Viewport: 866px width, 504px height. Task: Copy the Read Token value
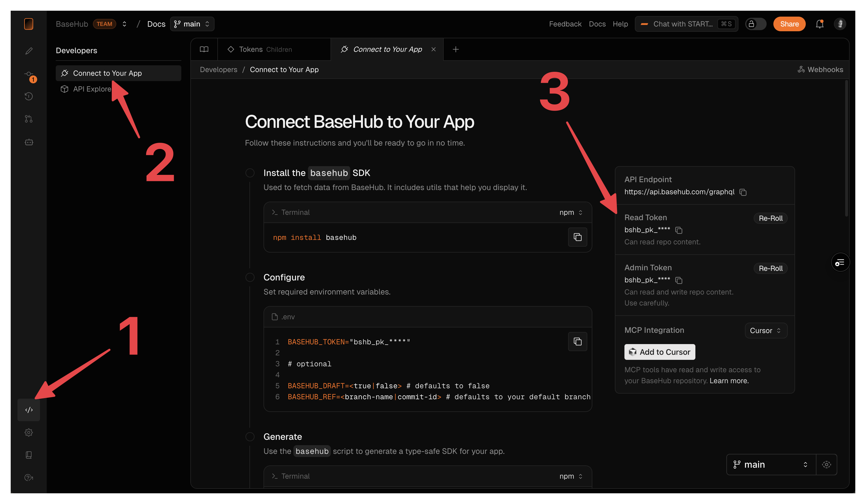[679, 230]
